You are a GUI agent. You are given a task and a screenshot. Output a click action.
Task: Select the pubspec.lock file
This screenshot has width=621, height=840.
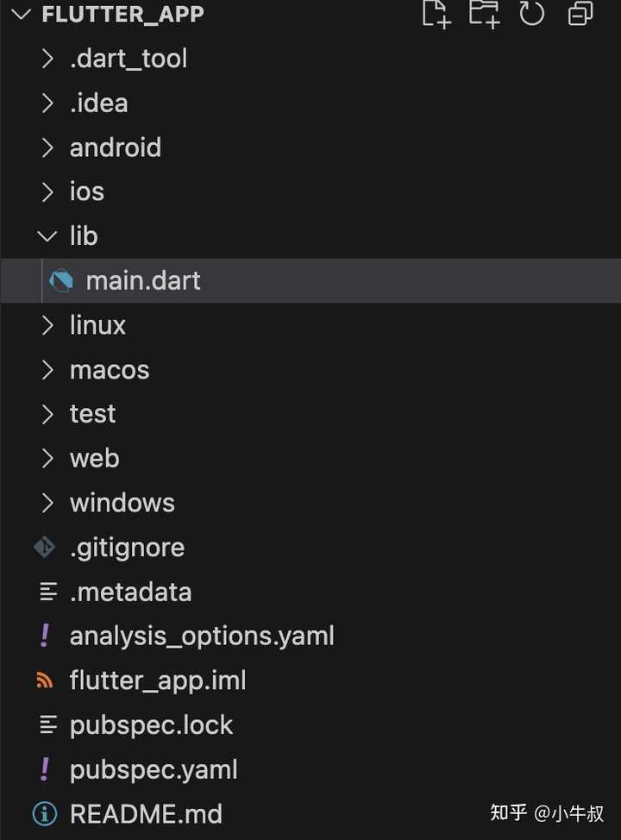click(x=152, y=725)
